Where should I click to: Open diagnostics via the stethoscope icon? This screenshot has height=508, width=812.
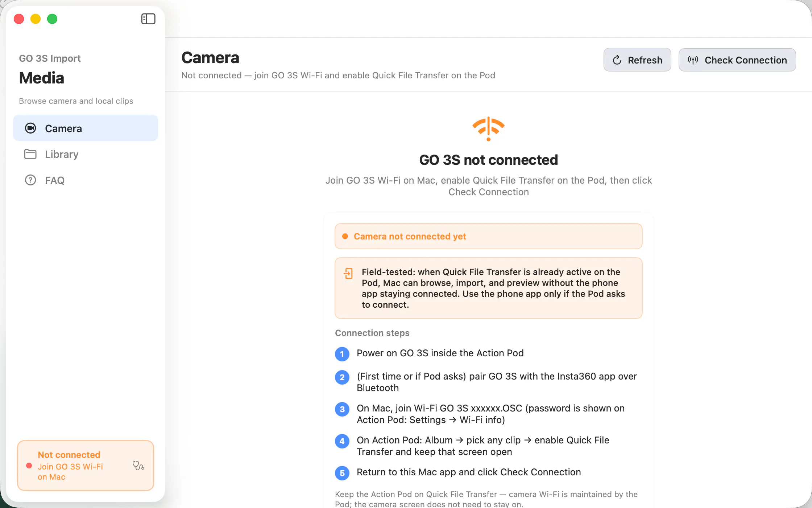point(138,466)
